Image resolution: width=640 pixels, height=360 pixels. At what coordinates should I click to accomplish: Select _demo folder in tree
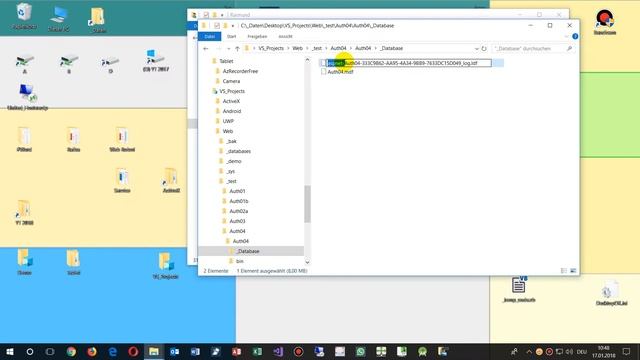234,161
